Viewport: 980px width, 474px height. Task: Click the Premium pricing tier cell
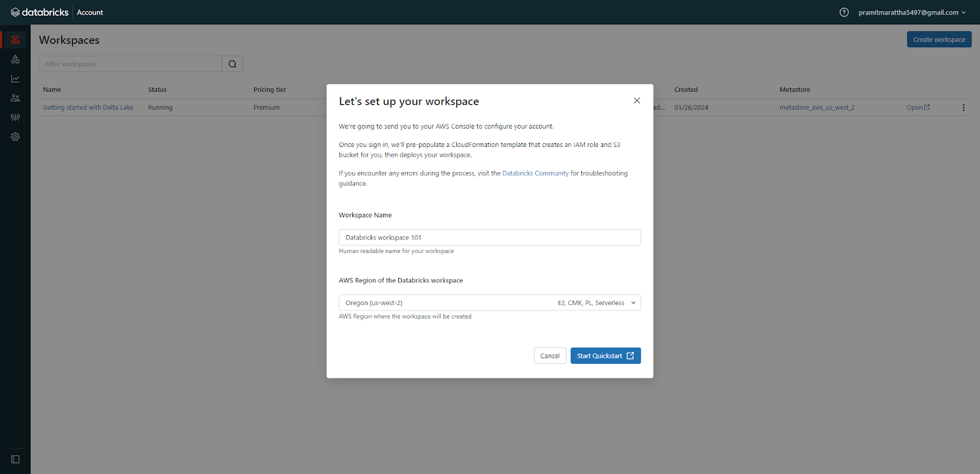point(266,107)
